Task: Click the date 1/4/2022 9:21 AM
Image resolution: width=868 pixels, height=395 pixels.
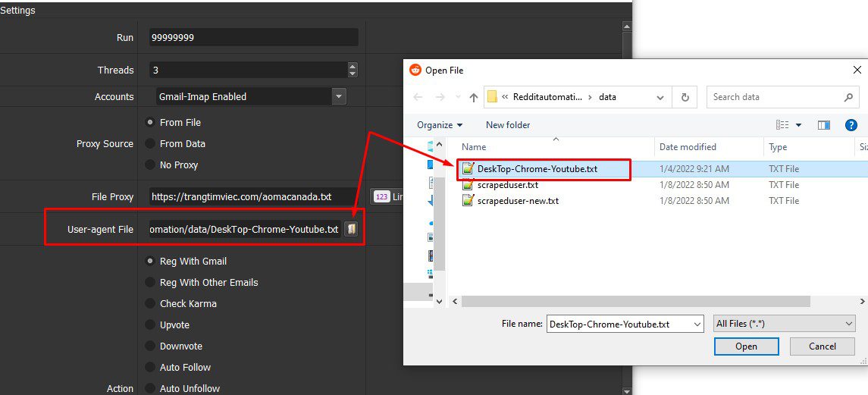Action: point(694,168)
